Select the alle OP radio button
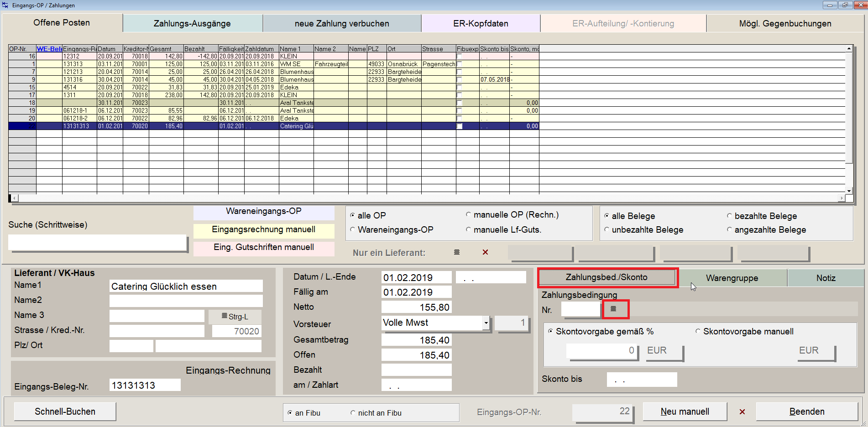This screenshot has height=427, width=868. (353, 215)
